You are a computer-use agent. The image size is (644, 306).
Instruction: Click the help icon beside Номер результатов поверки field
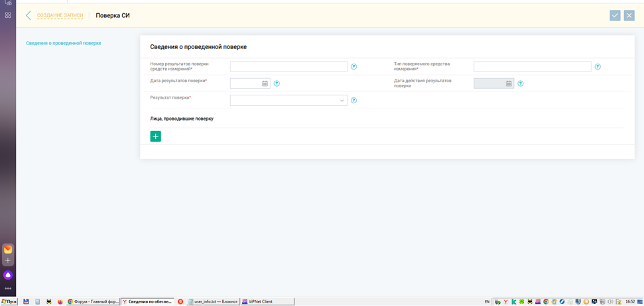pyautogui.click(x=354, y=67)
